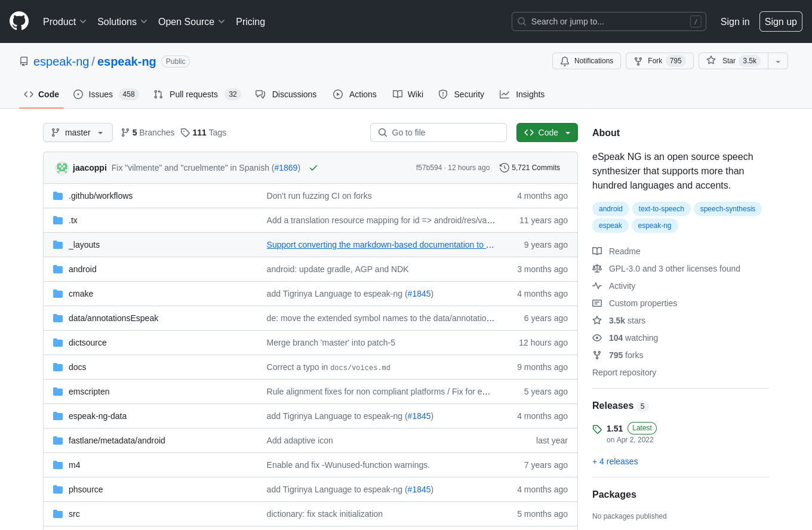812x530 pixels.
Task: Click the folder icon for dictsource
Action: [58, 343]
